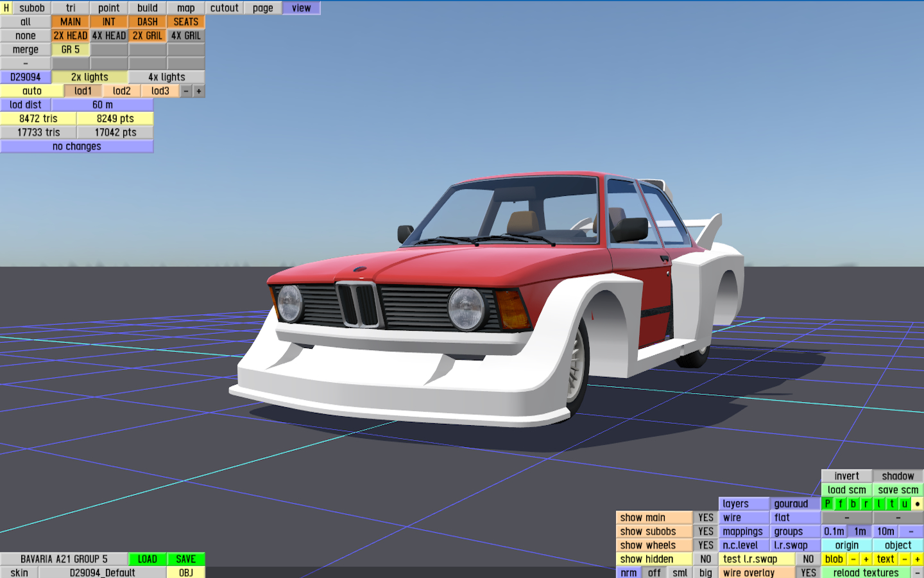Click the reload textures button
This screenshot has width=924, height=578.
(866, 573)
